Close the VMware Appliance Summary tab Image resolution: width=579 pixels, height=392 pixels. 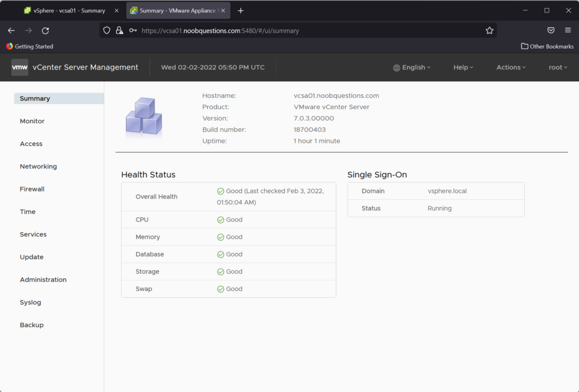(x=223, y=11)
